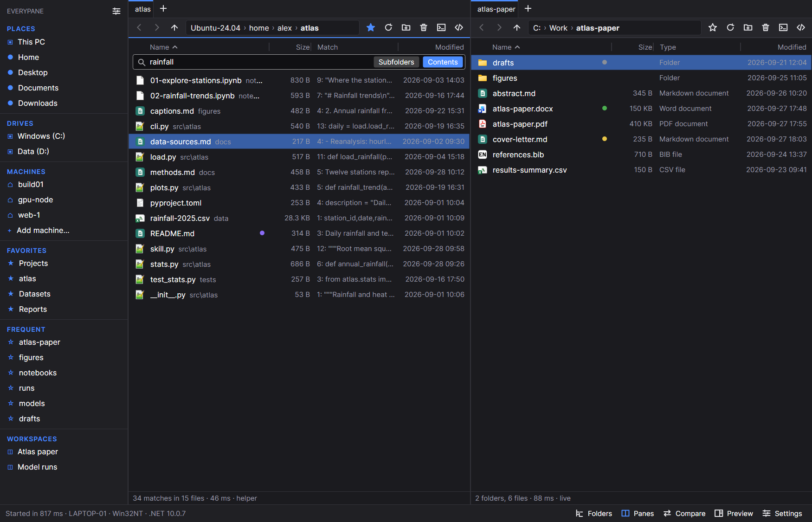The image size is (812, 522).
Task: Refresh the atlas pane listing
Action: (x=388, y=28)
